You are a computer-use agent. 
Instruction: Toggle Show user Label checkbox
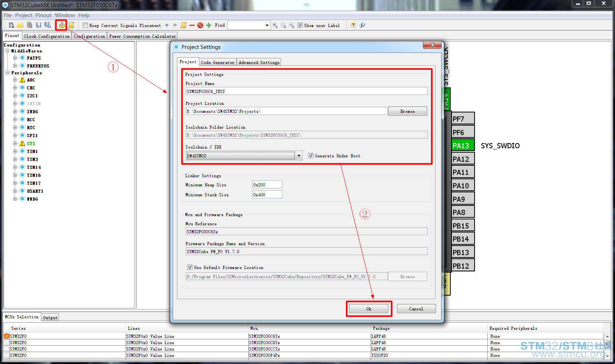(x=300, y=25)
